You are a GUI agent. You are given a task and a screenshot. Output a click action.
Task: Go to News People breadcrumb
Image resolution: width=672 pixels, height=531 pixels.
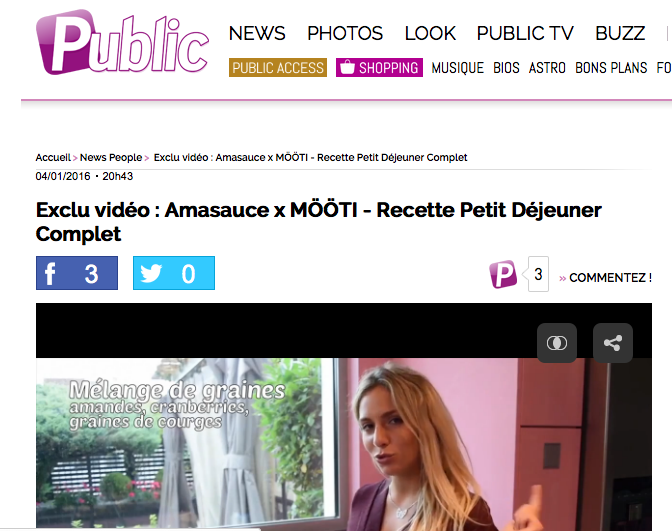111,157
